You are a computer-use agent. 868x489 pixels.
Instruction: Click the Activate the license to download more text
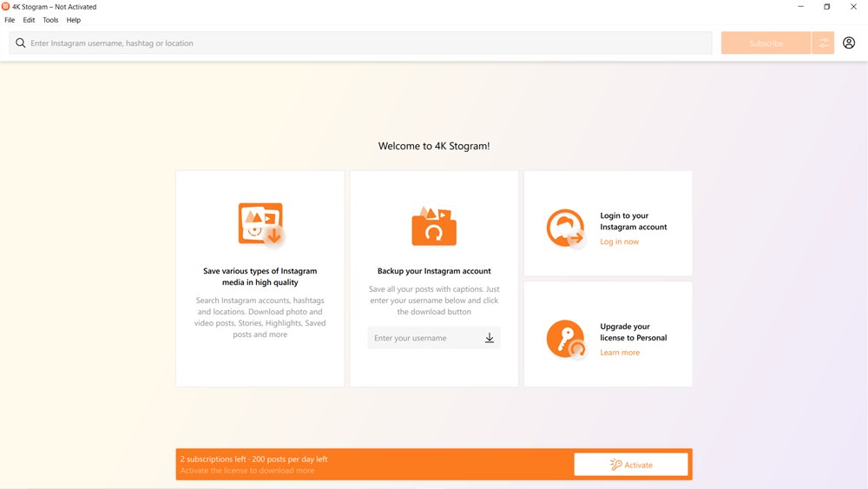tap(247, 471)
